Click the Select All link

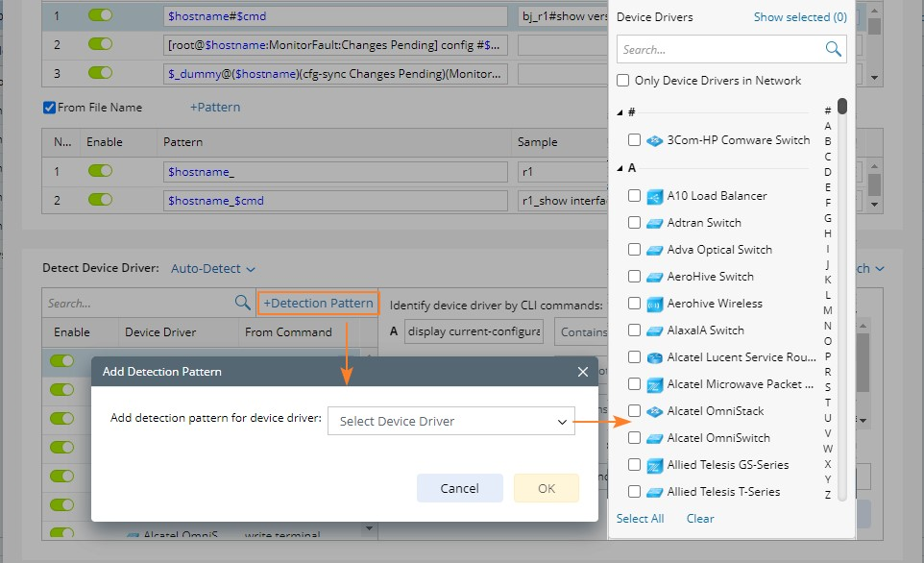640,519
